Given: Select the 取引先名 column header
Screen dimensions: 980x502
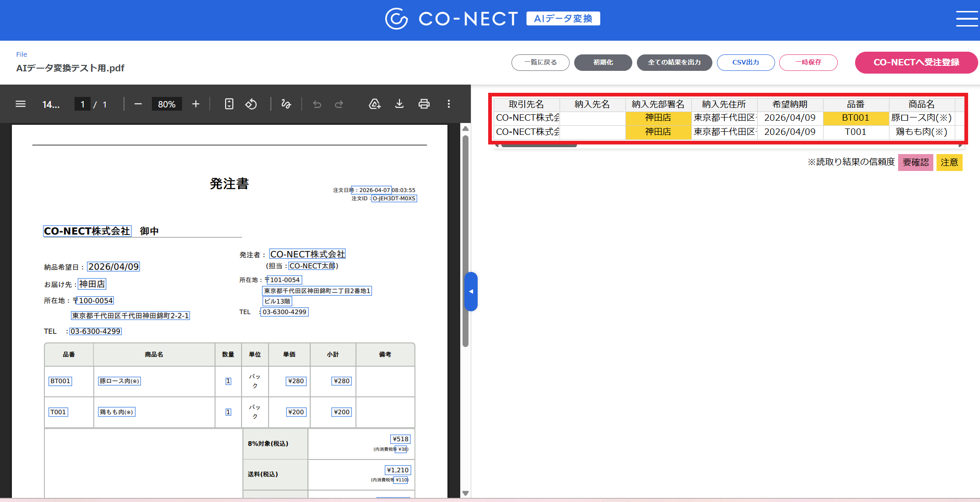Looking at the screenshot, I should [x=527, y=104].
